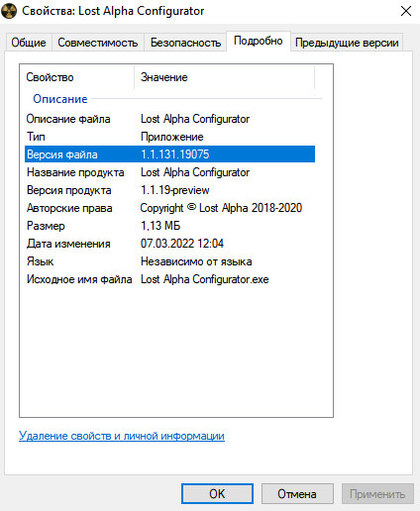
Task: Click the Приложение type value
Action: [x=172, y=137]
